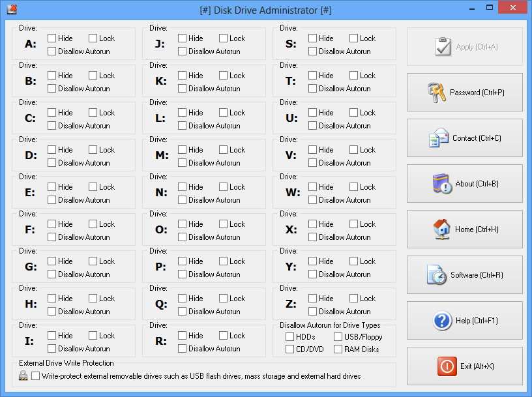Open Help (Ctrl+F1)

(x=464, y=320)
